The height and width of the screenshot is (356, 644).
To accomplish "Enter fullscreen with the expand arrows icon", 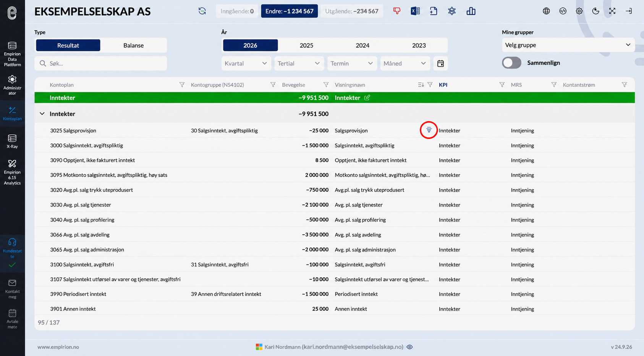I will [612, 11].
